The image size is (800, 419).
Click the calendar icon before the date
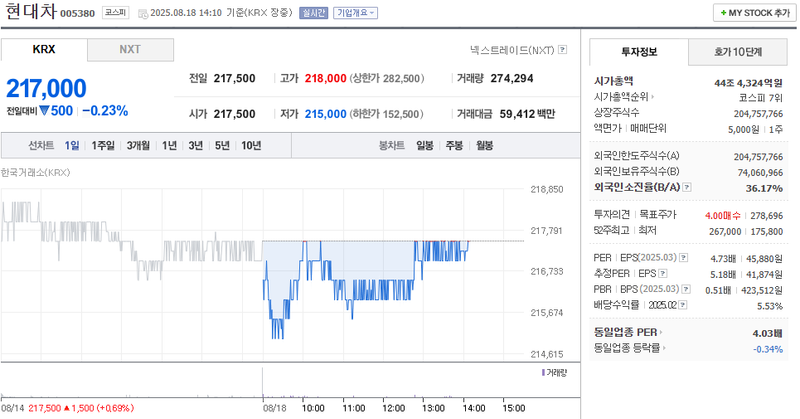point(143,13)
